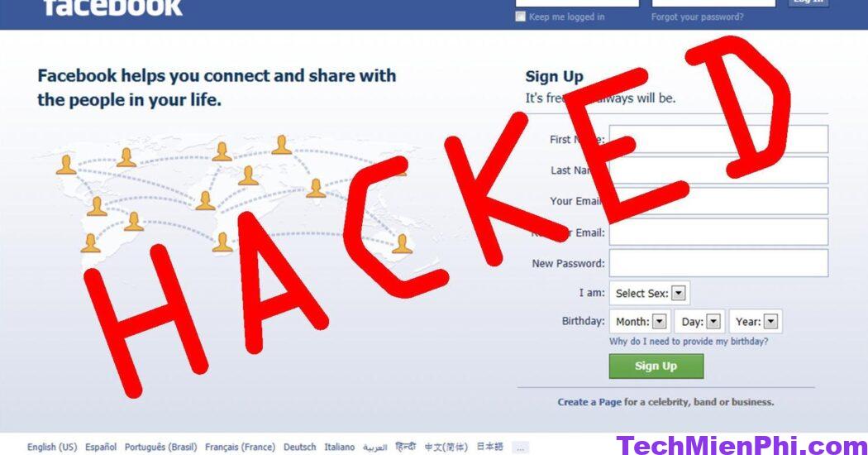Expand the Select Sex dropdown
Screen dimensions: 868x455
(x=649, y=293)
